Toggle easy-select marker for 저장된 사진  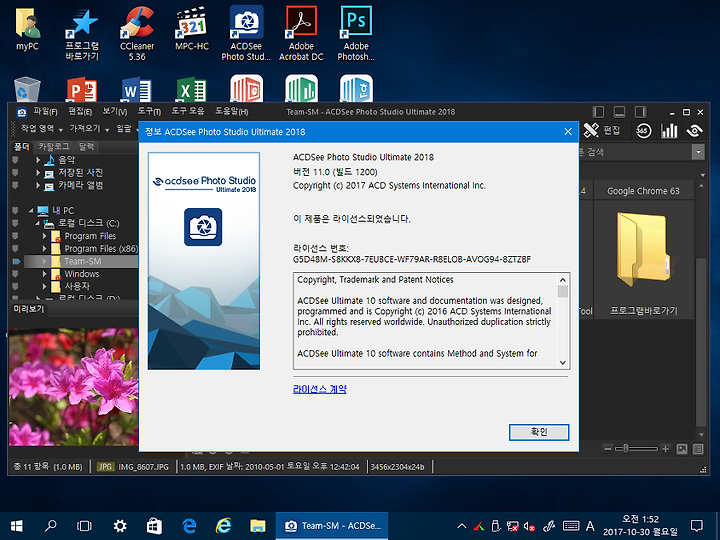click(x=15, y=173)
